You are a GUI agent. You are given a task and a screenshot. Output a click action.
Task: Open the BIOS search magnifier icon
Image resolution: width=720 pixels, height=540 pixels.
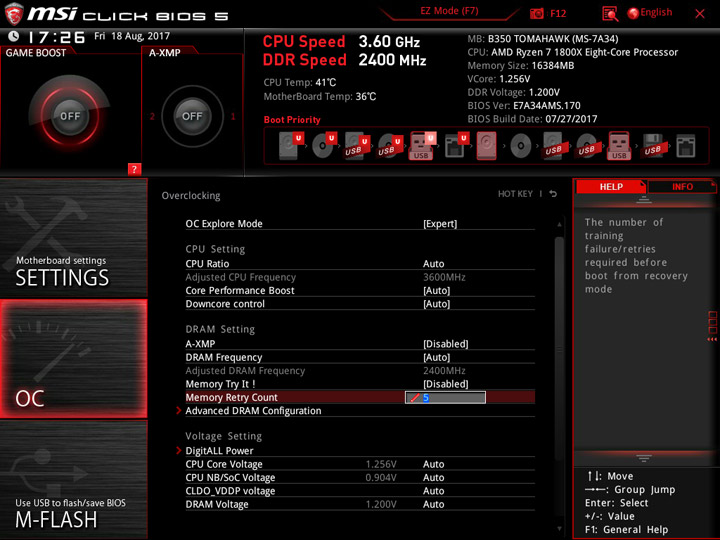610,13
